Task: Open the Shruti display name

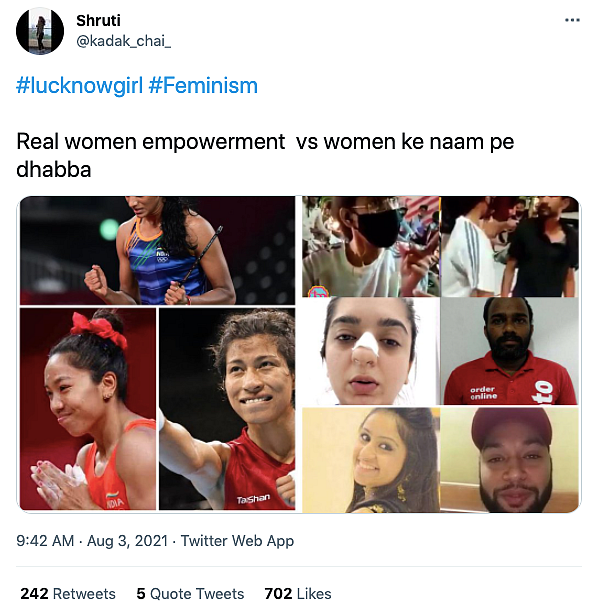Action: pos(98,21)
